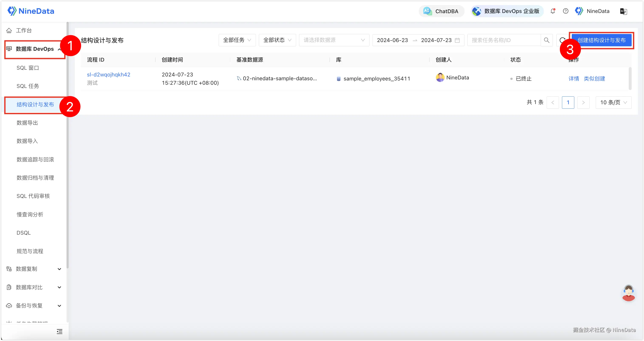This screenshot has height=341, width=644.
Task: Open the 全部任务 filter dropdown
Action: pyautogui.click(x=237, y=40)
